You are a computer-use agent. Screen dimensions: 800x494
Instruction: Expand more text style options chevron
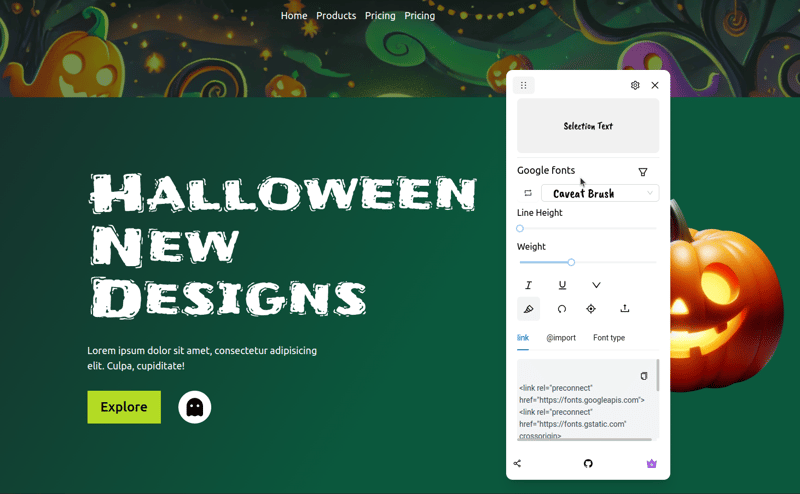596,285
